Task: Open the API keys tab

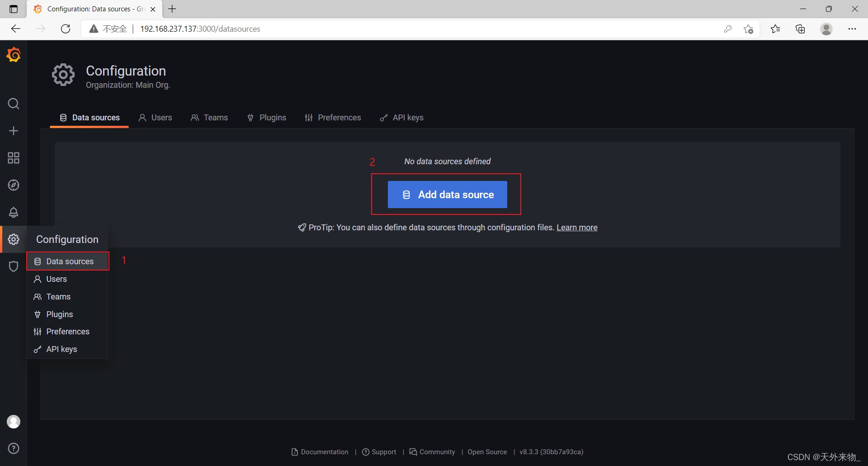Action: 401,118
